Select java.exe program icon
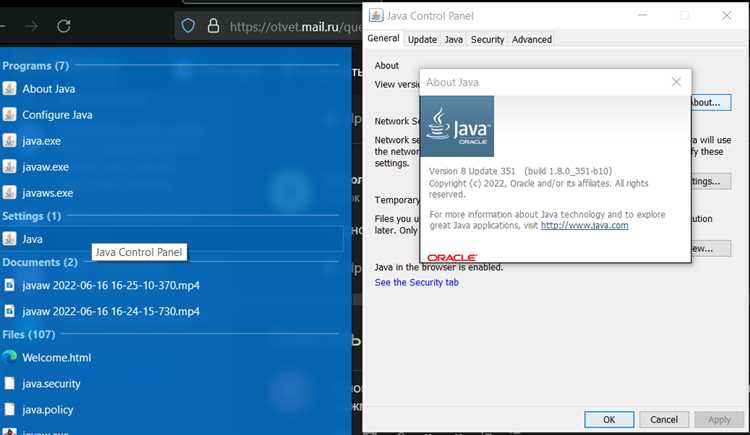The image size is (750, 435). point(9,141)
